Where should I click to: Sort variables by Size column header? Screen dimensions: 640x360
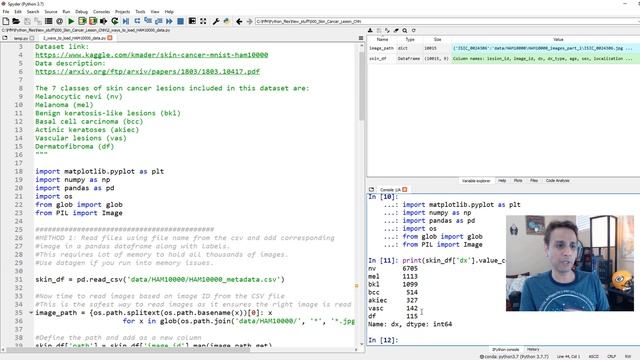[x=437, y=40]
